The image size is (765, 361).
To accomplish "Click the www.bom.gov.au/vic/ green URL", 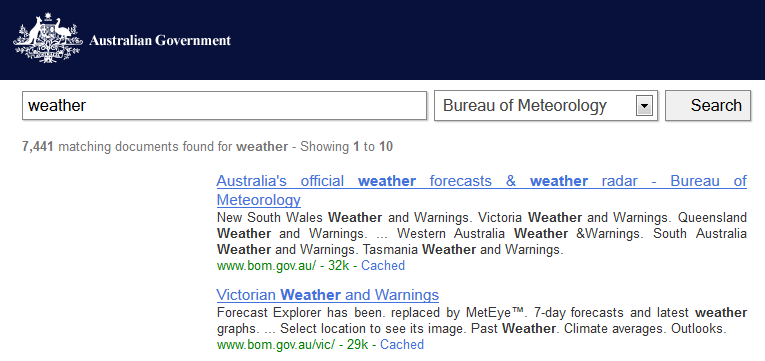I will tap(276, 344).
